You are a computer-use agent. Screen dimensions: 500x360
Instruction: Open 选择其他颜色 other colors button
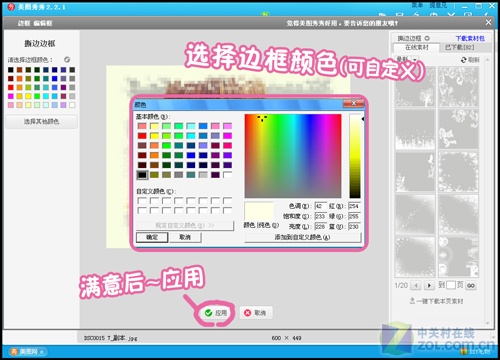[x=41, y=121]
